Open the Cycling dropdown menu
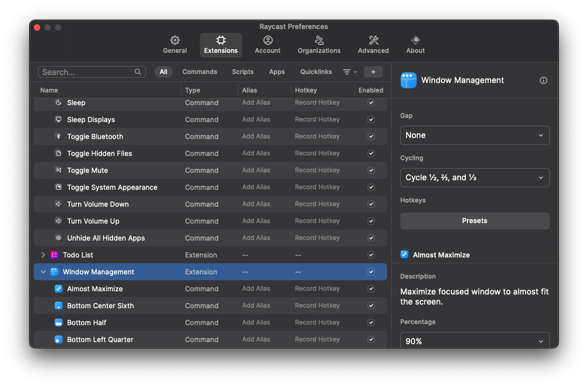Screen dimensions: 588x387 tap(475, 178)
